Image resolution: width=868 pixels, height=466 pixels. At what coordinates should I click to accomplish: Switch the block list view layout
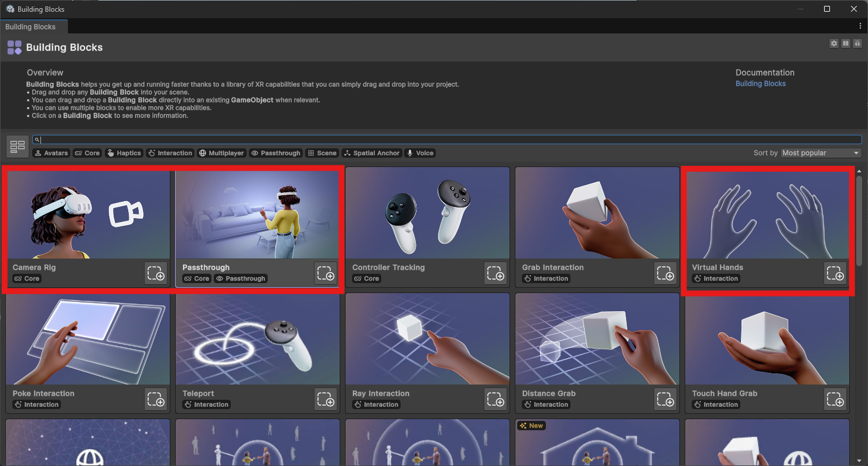(18, 146)
